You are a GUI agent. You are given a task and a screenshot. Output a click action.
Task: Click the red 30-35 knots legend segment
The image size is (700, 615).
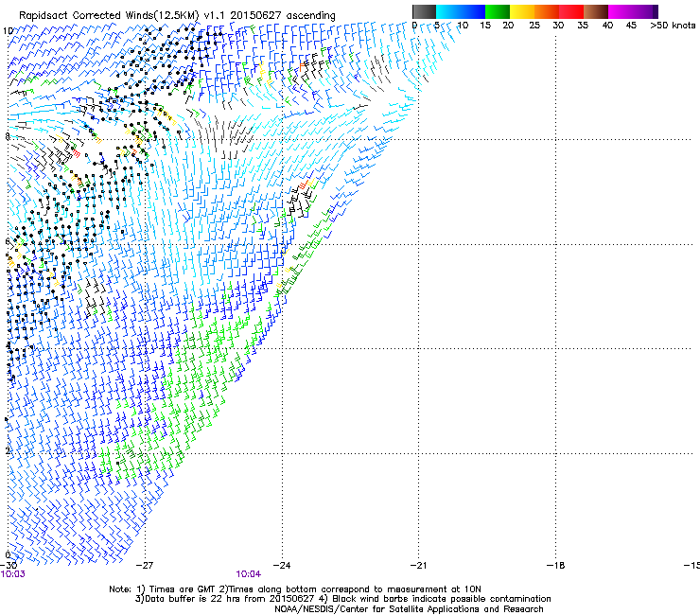[x=571, y=11]
